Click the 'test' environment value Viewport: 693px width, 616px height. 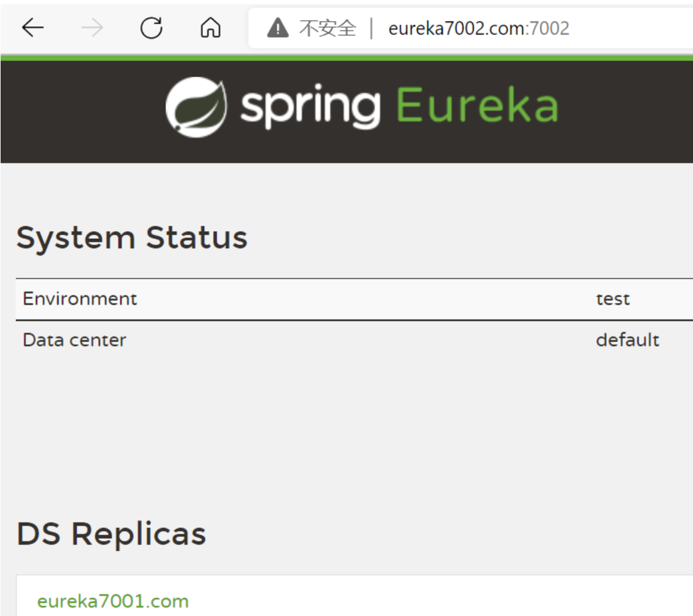[x=613, y=299]
